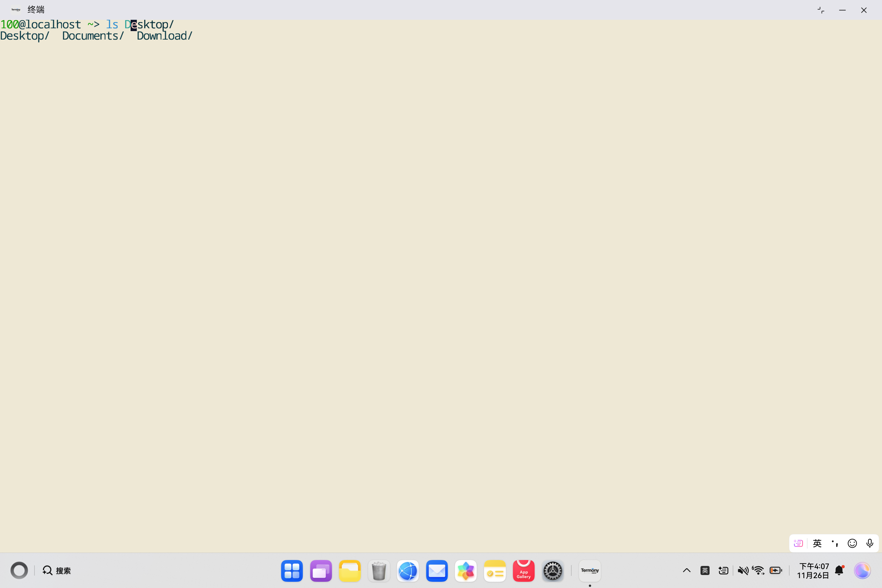Launch AppGallery store icon

click(524, 571)
